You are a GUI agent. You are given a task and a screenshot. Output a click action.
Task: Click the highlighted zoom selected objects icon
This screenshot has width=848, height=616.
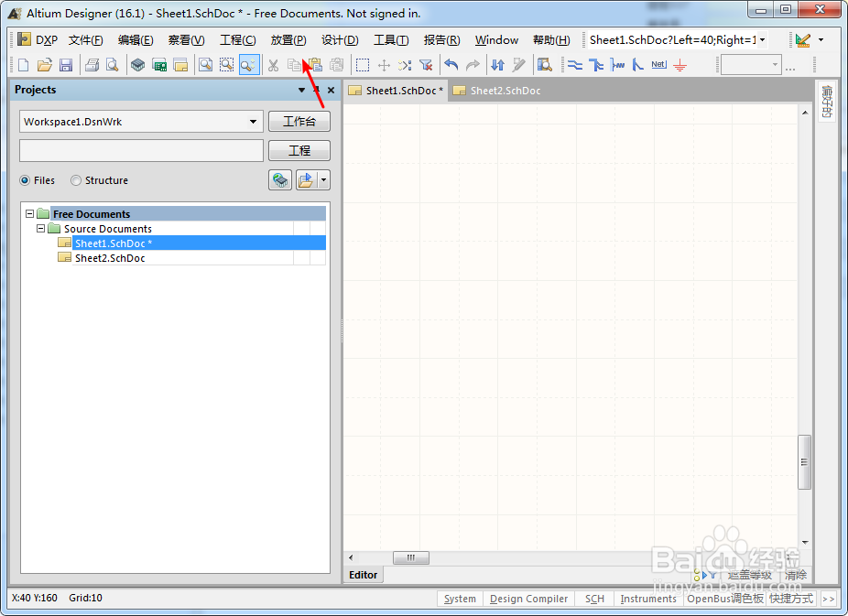pos(249,65)
